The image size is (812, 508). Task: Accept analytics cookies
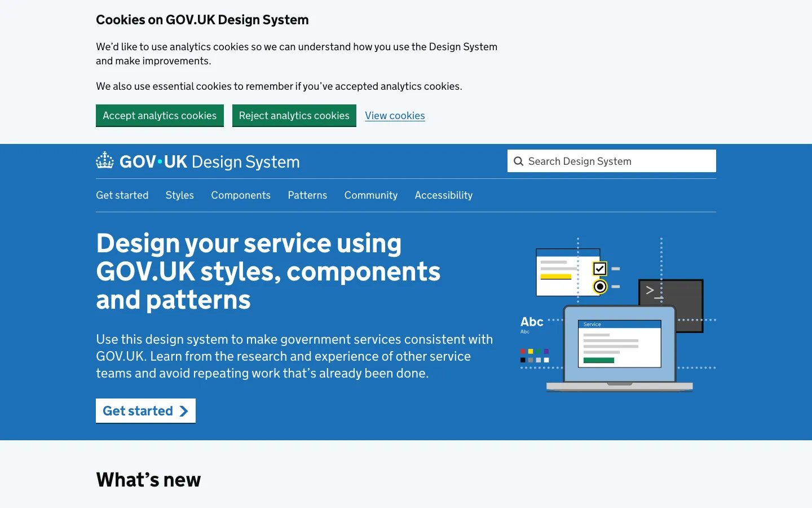160,116
